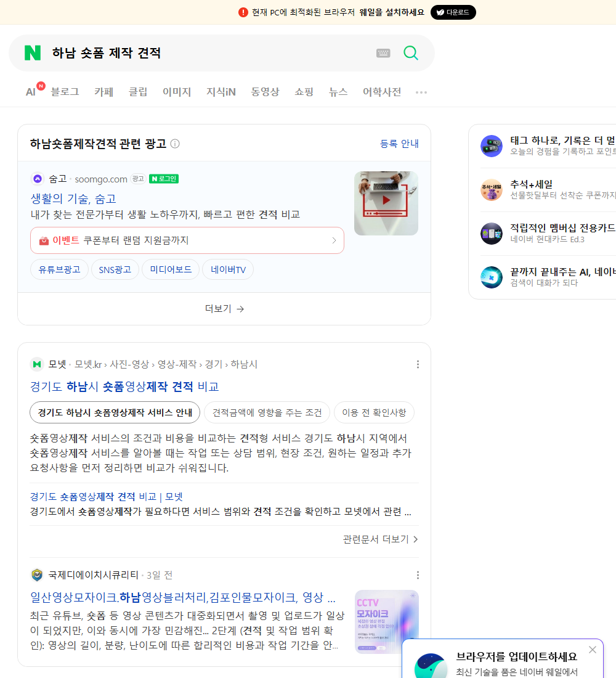616x678 pixels.
Task: Switch to the 블로그 tab
Action: pyautogui.click(x=65, y=92)
